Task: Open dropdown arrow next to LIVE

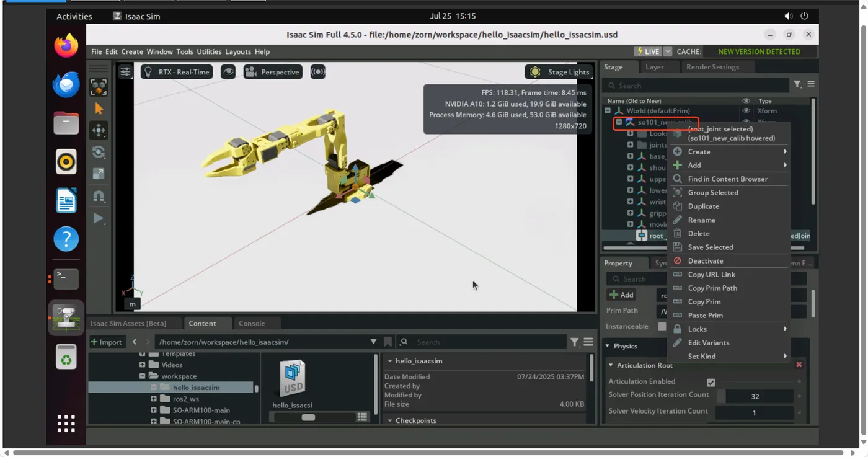Action: click(x=668, y=51)
